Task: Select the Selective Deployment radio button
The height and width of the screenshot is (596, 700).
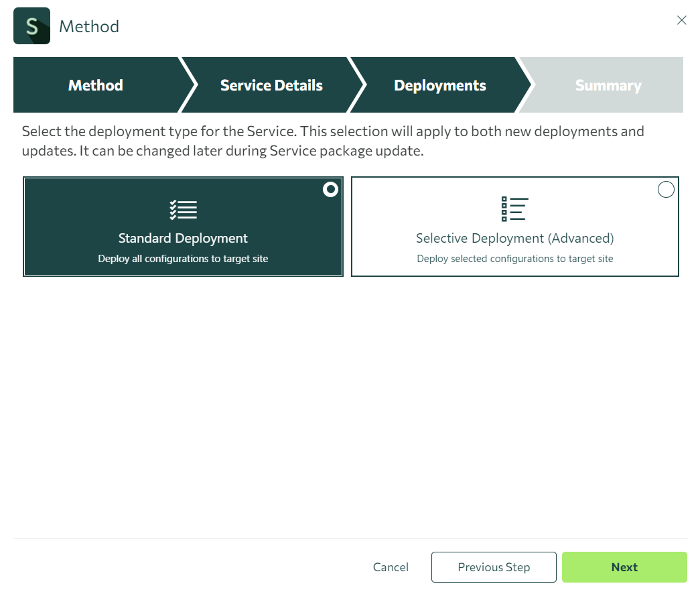Action: point(666,190)
